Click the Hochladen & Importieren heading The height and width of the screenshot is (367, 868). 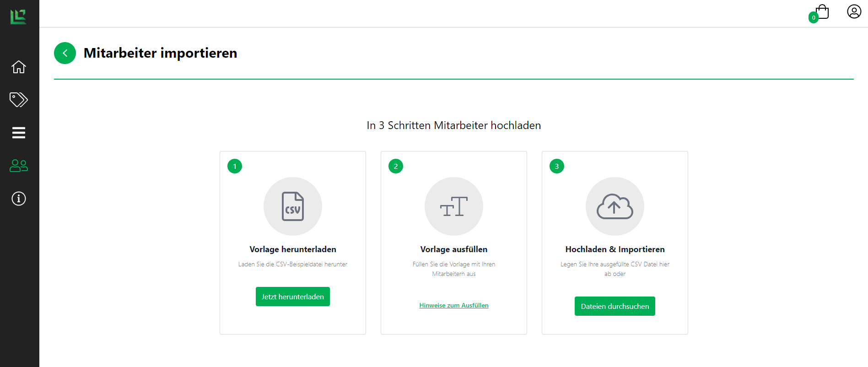point(615,249)
